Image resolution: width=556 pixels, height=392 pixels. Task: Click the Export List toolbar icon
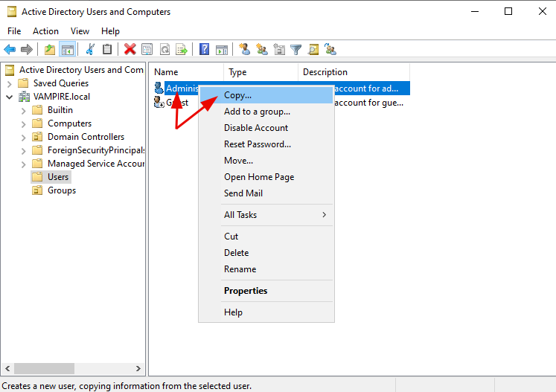click(182, 49)
